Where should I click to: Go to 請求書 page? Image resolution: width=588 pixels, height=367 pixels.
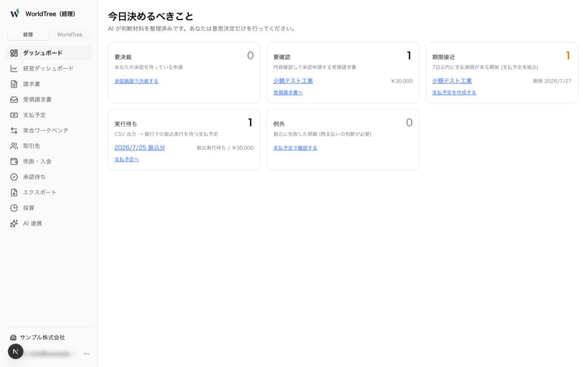tap(49, 84)
